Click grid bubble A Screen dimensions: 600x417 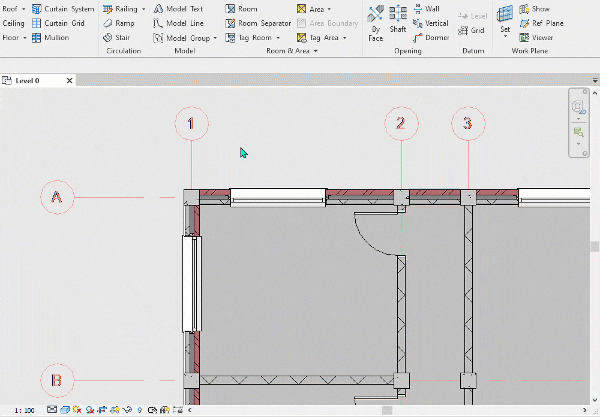(57, 197)
